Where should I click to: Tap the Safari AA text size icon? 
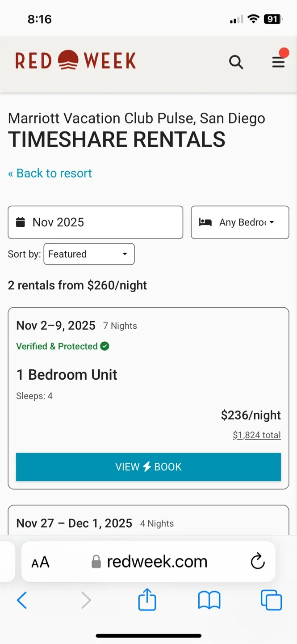click(40, 562)
